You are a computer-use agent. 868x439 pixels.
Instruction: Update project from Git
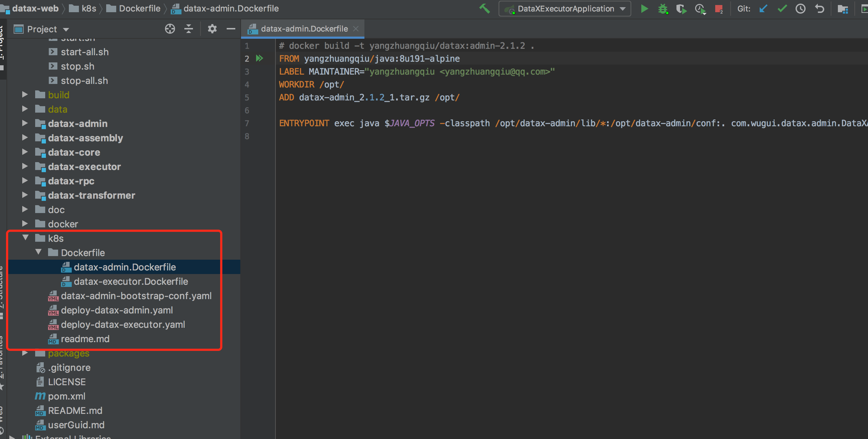pyautogui.click(x=763, y=9)
